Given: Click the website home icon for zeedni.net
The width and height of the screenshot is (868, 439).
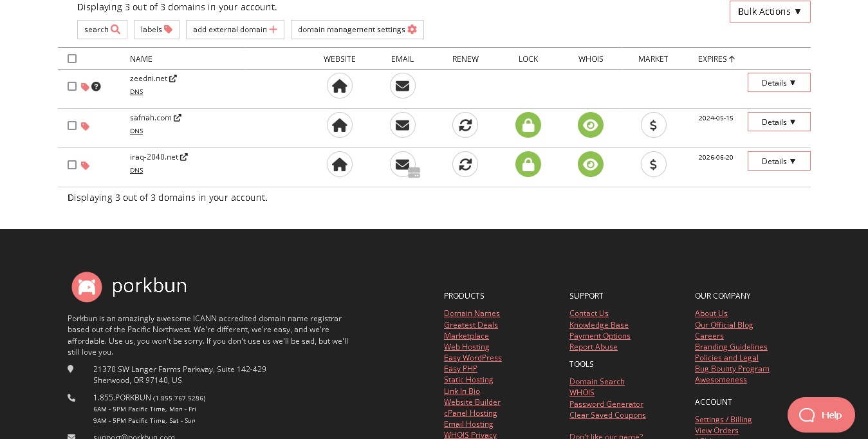Looking at the screenshot, I should (339, 86).
